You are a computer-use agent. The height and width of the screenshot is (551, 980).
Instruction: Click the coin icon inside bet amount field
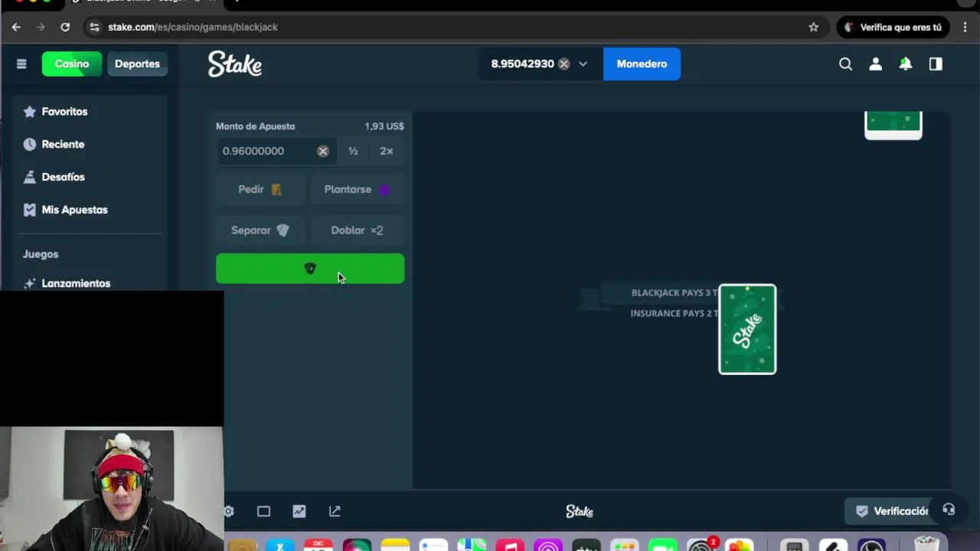pyautogui.click(x=323, y=152)
